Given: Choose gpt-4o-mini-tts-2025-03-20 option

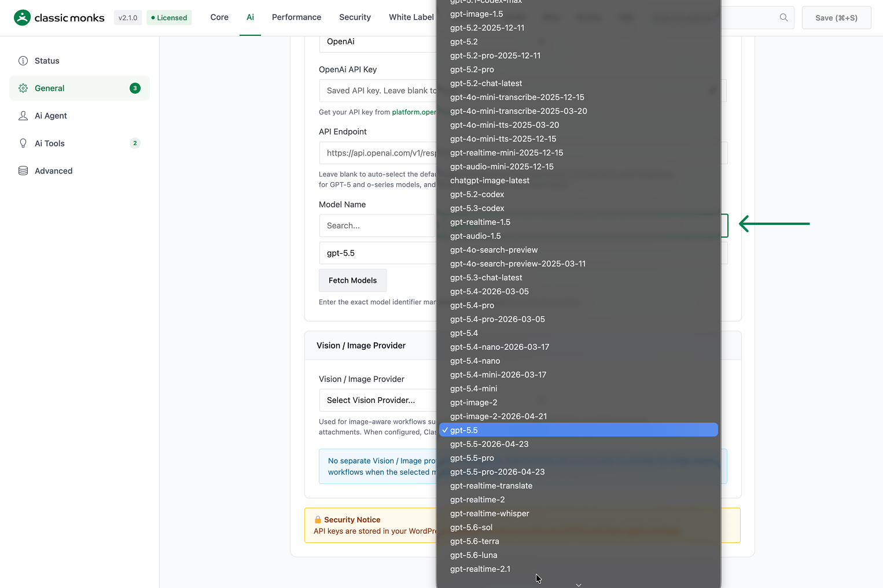Looking at the screenshot, I should 579,125.
